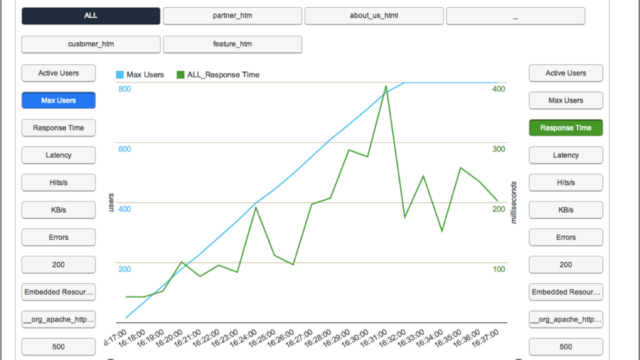Deselect the blue Max Users button
The width and height of the screenshot is (640, 360).
pyautogui.click(x=58, y=100)
